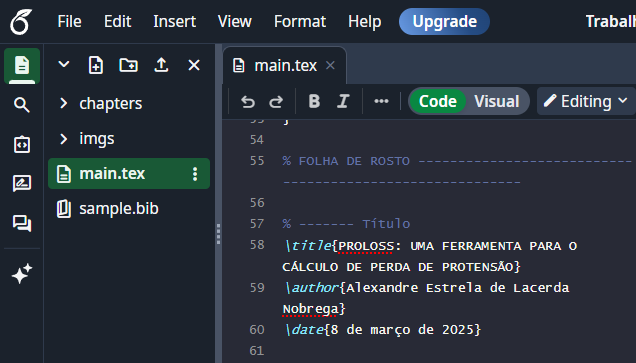
Task: Close the main.tex editor tab
Action: pyautogui.click(x=331, y=65)
